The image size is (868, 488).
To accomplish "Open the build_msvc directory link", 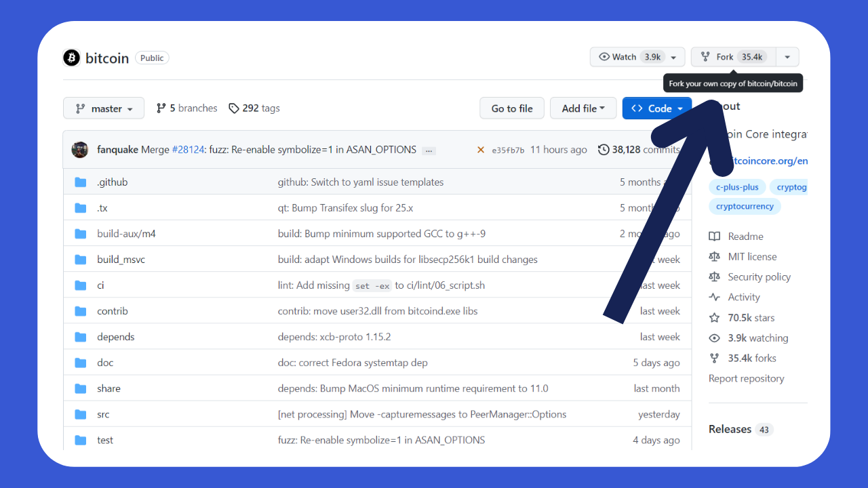I will [121, 260].
